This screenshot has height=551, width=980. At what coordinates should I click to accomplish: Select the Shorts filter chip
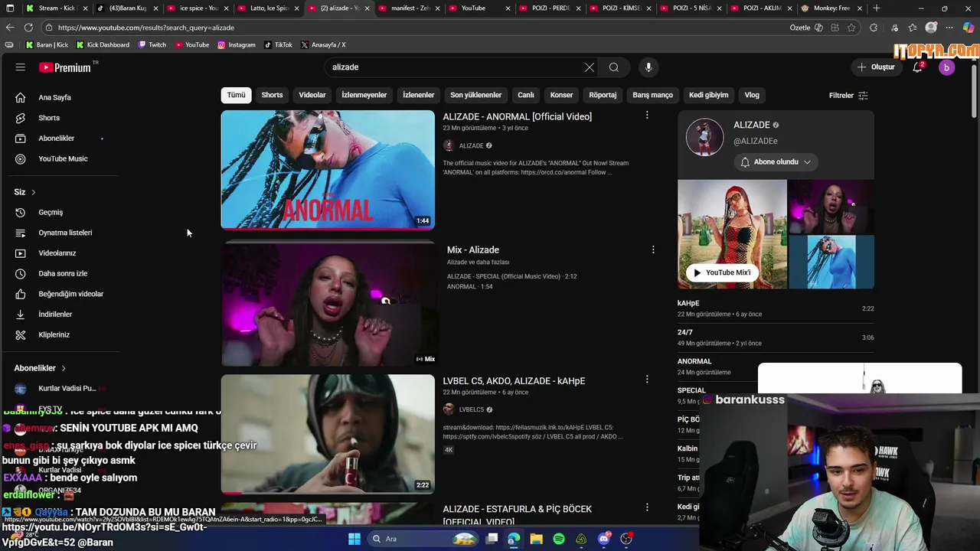[x=272, y=95]
